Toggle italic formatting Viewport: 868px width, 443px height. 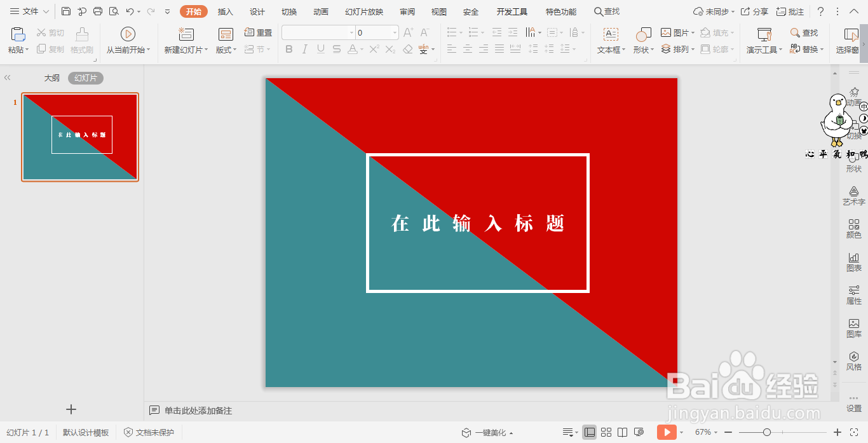(304, 48)
